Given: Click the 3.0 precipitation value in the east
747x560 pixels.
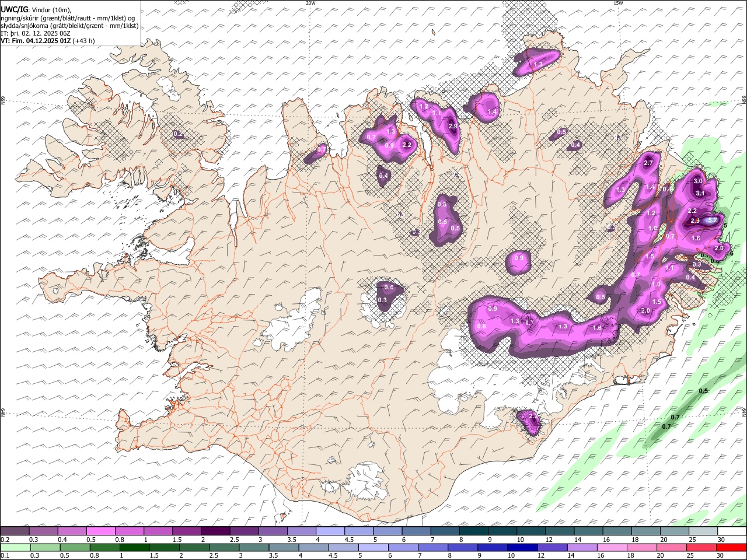Looking at the screenshot, I should [x=698, y=181].
